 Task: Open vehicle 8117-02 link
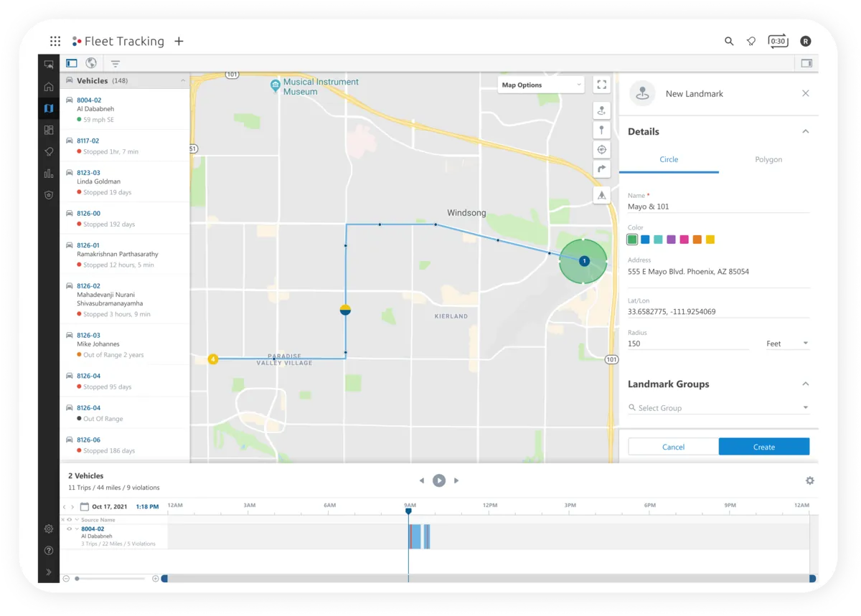point(88,141)
